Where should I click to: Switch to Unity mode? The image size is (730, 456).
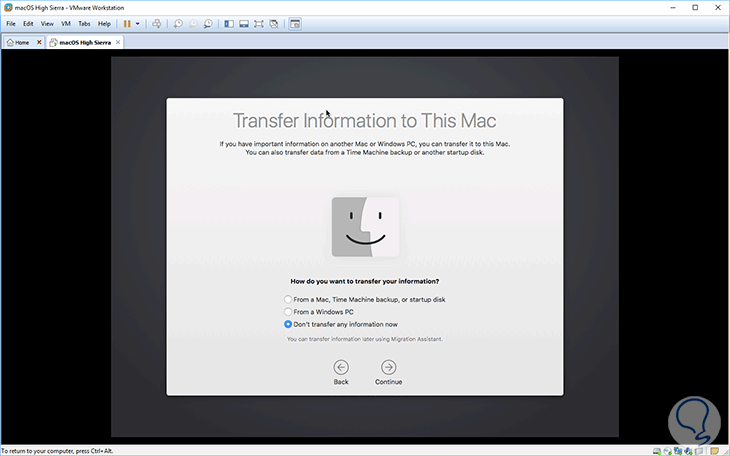tap(274, 24)
